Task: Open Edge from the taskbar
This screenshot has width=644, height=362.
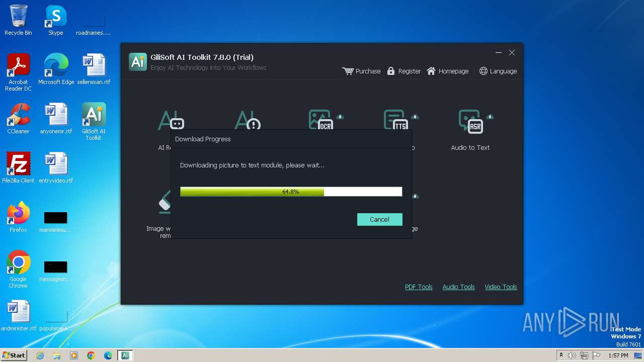Action: point(108,355)
